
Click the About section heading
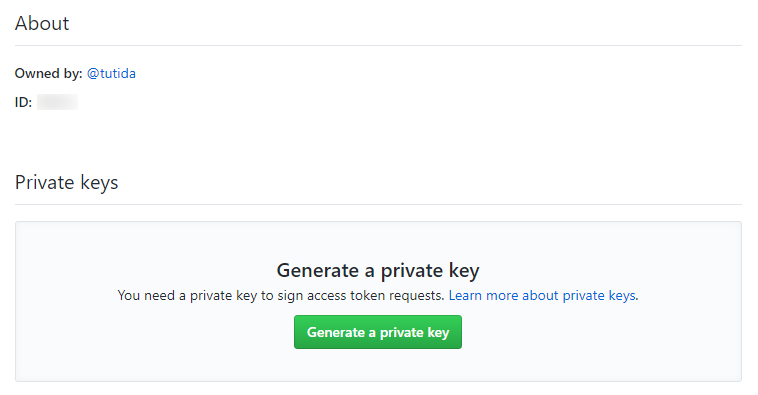pos(42,23)
